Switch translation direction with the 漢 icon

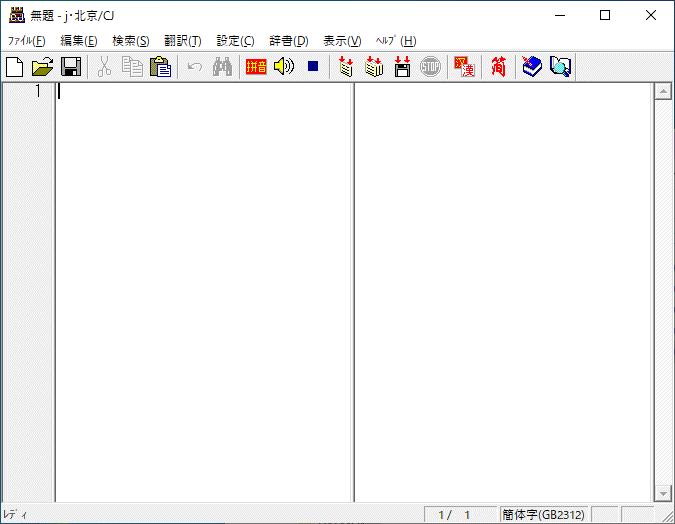[464, 67]
